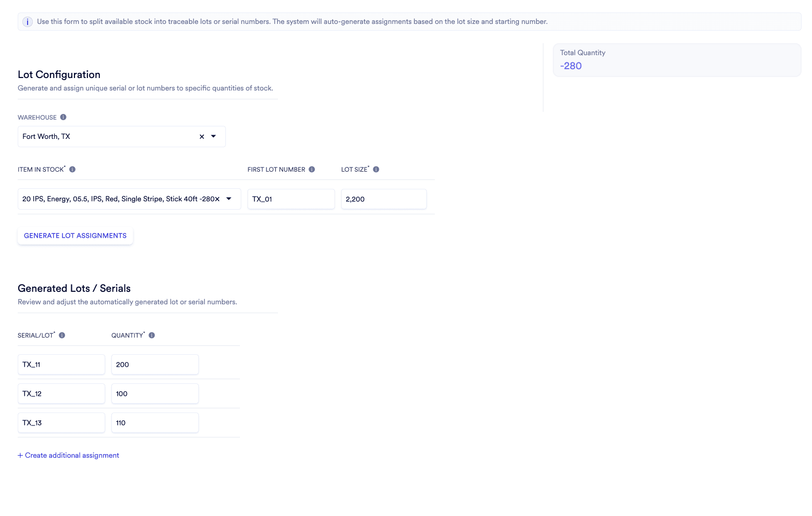Open the Item In Stock dropdown arrow

229,199
